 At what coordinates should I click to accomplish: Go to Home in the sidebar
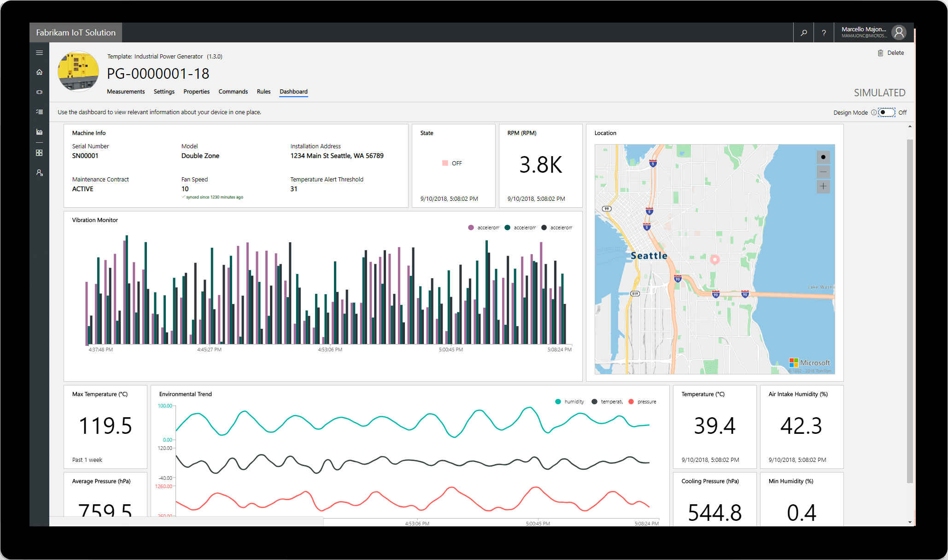pos(39,72)
